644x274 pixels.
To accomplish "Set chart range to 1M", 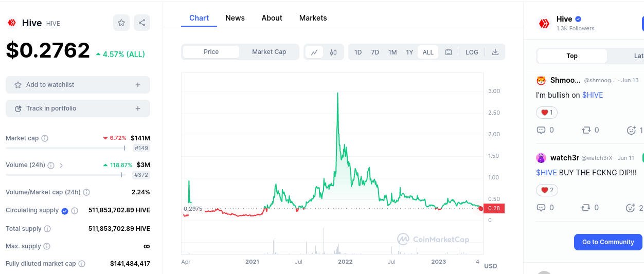I will (x=392, y=52).
